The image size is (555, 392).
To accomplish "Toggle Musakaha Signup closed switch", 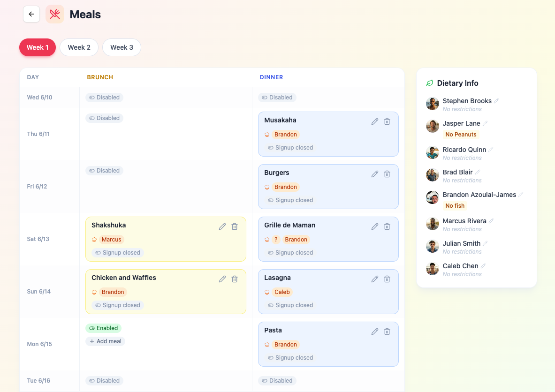I will [290, 148].
